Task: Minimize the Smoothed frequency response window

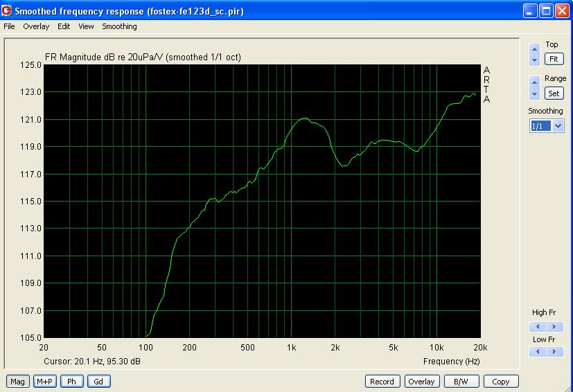Action: (x=530, y=11)
